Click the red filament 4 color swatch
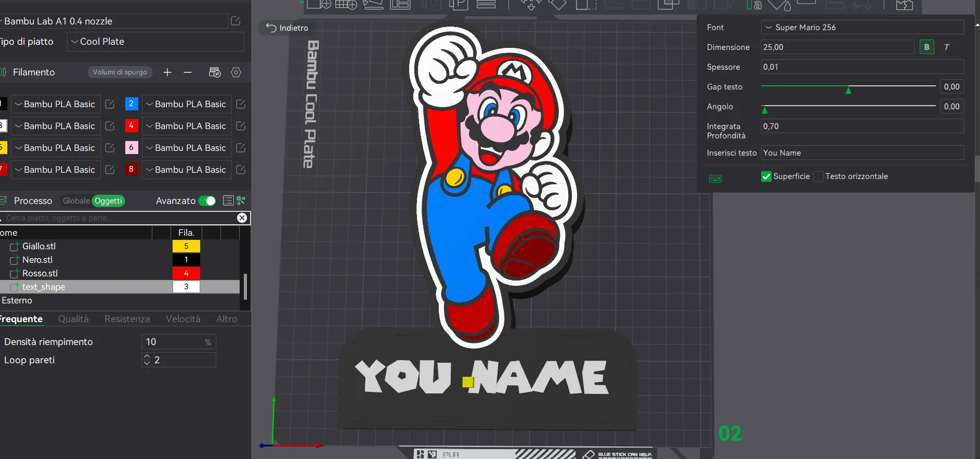 pyautogui.click(x=131, y=126)
